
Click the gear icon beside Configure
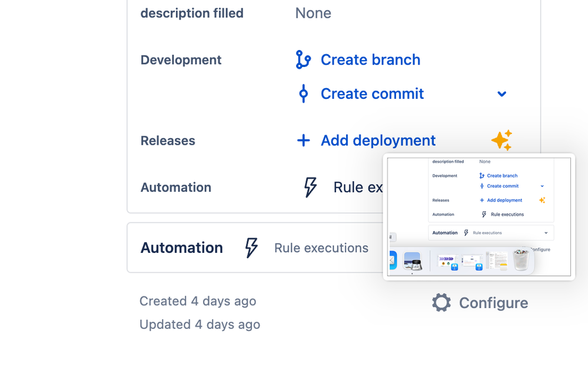[x=441, y=303]
